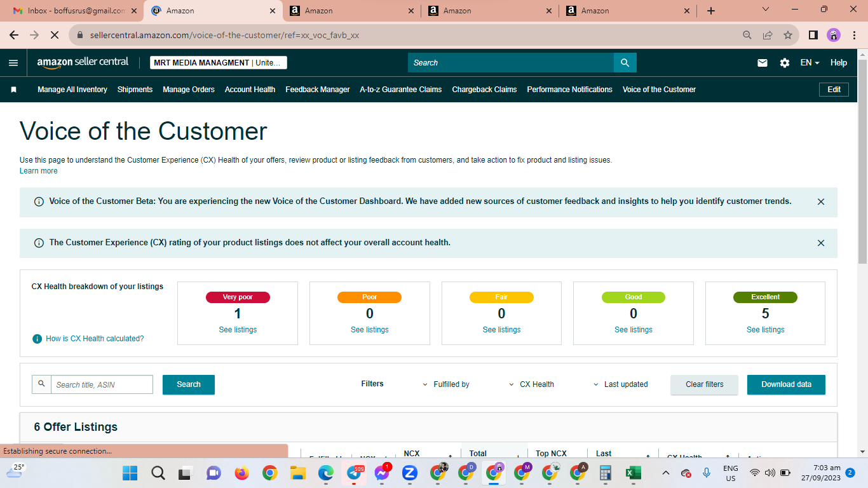Open the EN language dropdown
The width and height of the screenshot is (868, 488).
810,63
